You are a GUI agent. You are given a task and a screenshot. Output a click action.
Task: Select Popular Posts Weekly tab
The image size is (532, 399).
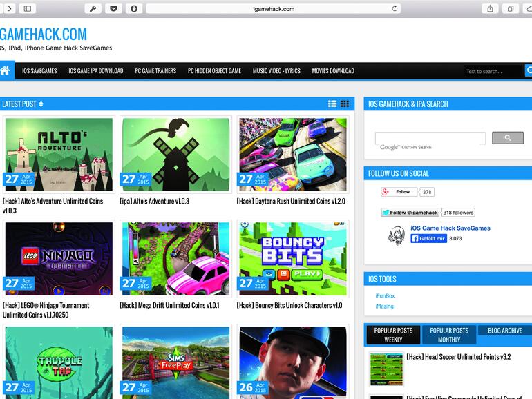click(393, 335)
